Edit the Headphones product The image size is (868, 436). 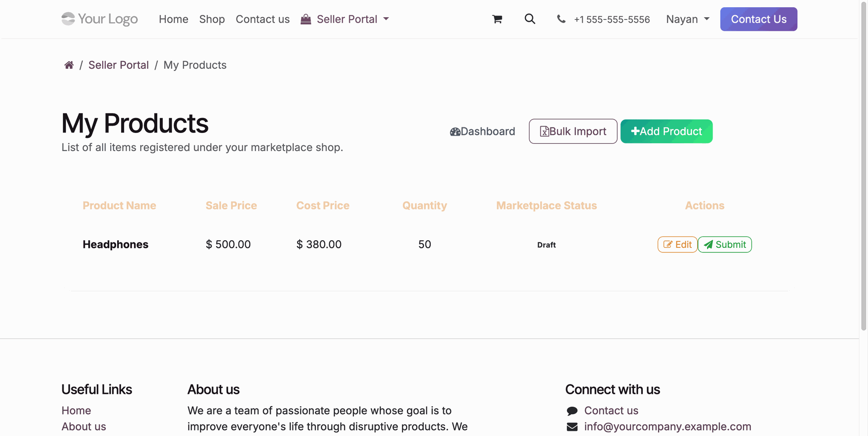click(677, 245)
